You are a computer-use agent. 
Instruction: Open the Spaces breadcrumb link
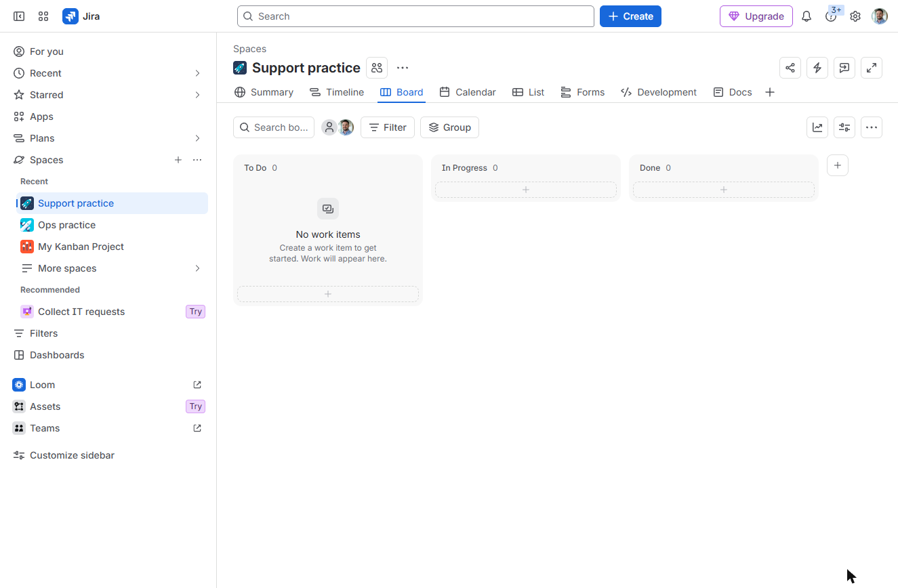[x=249, y=49]
